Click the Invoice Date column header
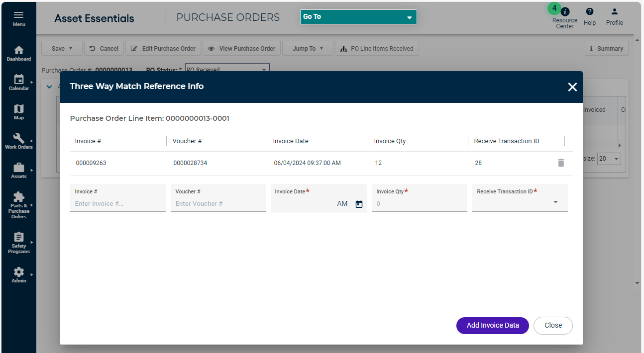The width and height of the screenshot is (644, 353). point(291,141)
